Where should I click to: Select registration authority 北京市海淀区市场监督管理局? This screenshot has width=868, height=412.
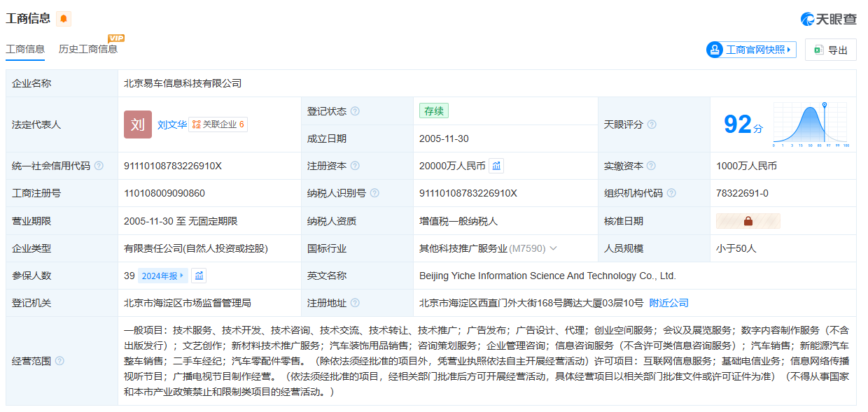(x=188, y=303)
